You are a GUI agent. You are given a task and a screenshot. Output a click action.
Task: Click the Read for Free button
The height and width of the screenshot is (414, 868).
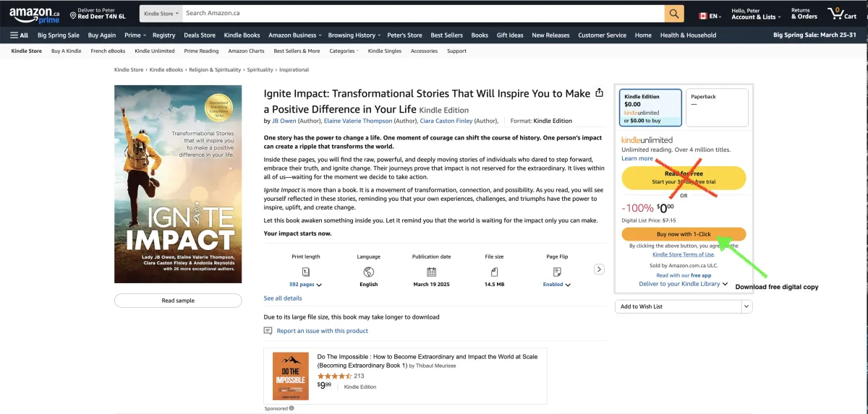[x=684, y=178]
